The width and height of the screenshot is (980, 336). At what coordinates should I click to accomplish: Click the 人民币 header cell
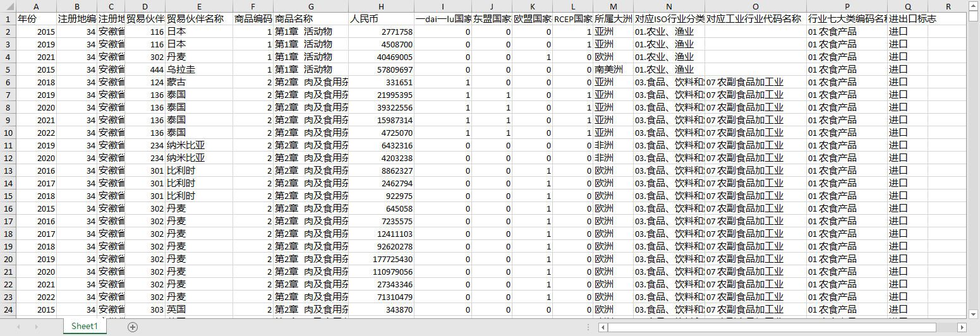pyautogui.click(x=381, y=19)
